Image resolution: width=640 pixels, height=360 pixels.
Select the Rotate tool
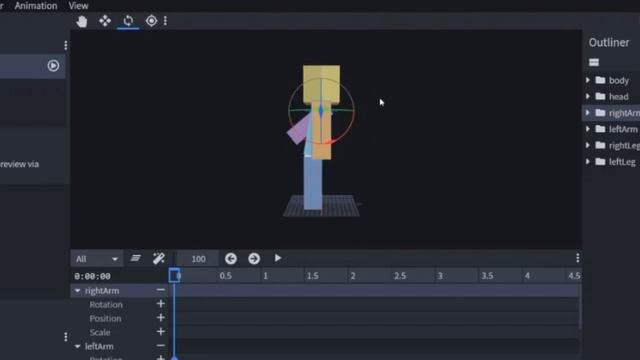[128, 21]
